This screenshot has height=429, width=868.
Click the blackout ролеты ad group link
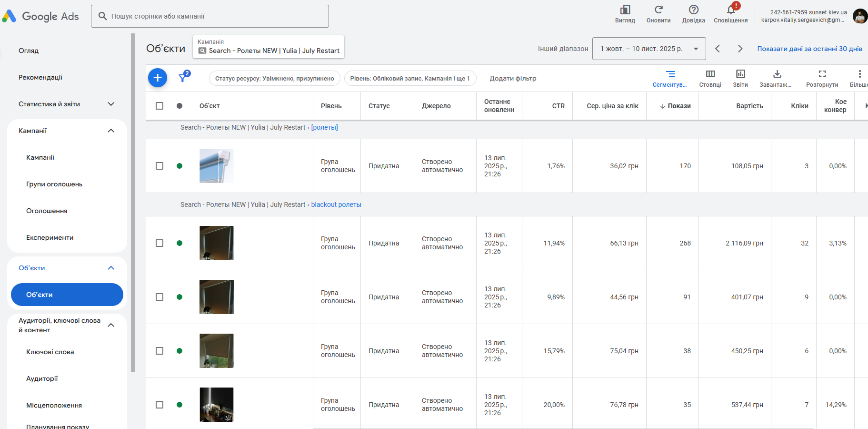tap(336, 204)
